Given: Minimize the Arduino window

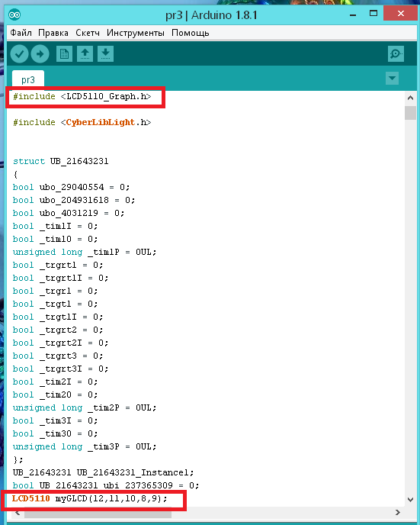Looking at the screenshot, I should 353,14.
